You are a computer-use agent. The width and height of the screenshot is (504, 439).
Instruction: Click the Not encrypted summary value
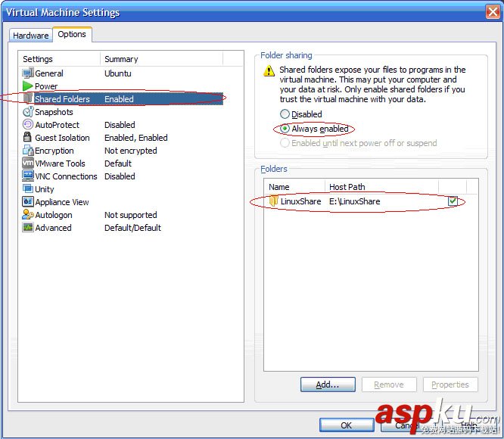131,151
